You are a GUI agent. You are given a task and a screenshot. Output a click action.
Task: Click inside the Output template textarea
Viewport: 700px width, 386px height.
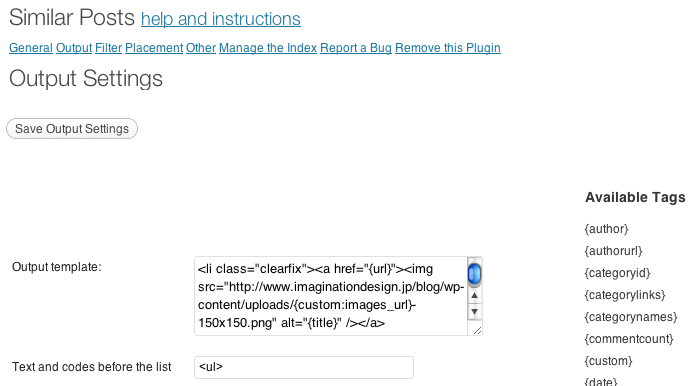coord(331,296)
